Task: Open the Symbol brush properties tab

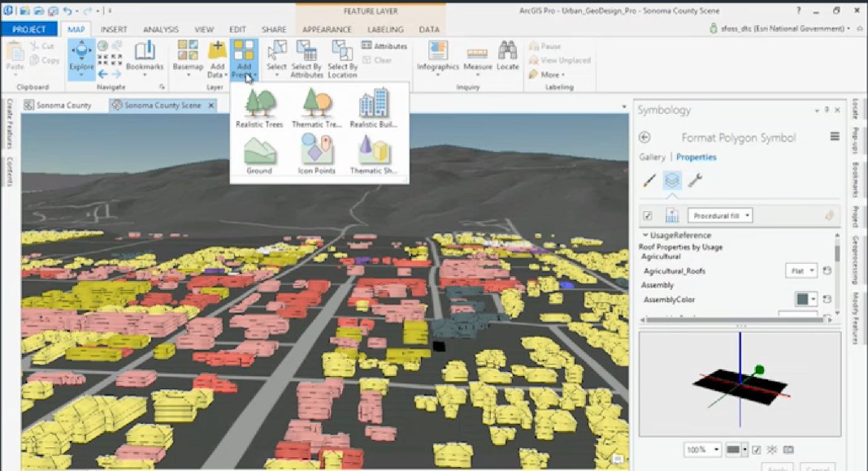Action: (x=649, y=179)
